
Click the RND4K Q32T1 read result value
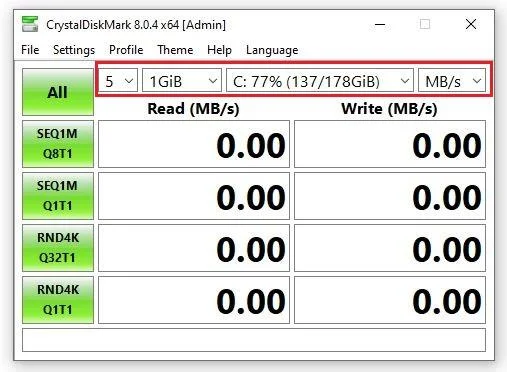[194, 248]
